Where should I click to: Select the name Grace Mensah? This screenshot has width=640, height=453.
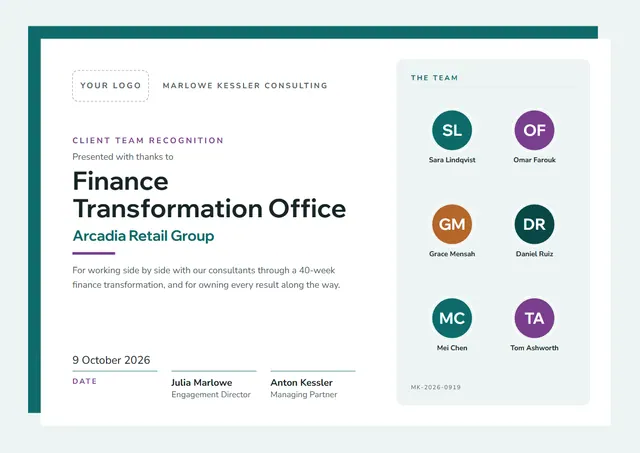point(452,254)
